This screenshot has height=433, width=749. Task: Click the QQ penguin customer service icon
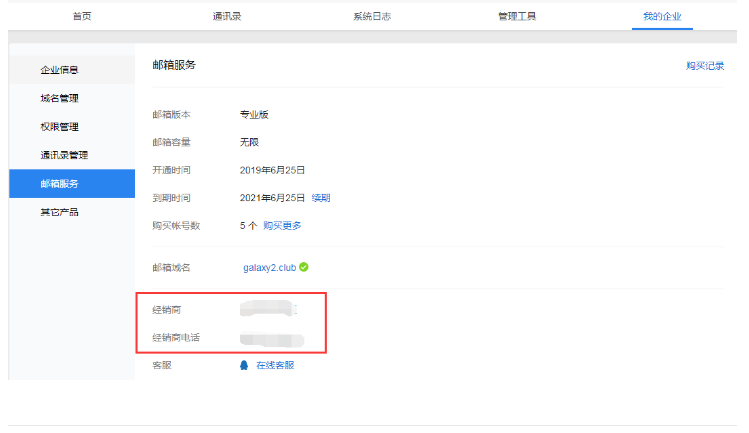(243, 365)
